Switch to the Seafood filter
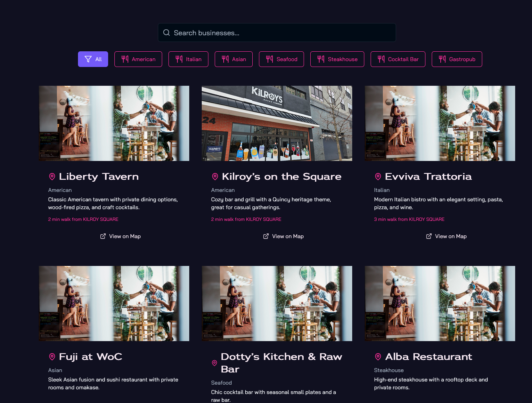The height and width of the screenshot is (403, 532). 281,59
